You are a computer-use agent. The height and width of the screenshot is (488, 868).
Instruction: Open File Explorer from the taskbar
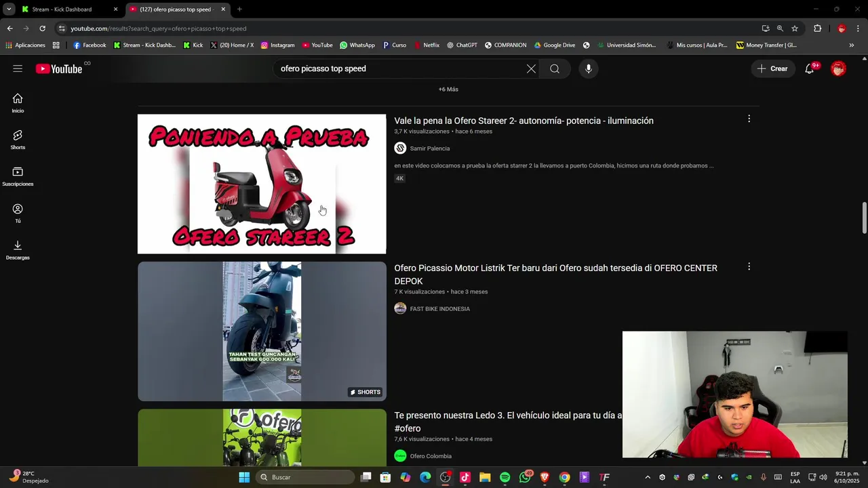tap(485, 477)
